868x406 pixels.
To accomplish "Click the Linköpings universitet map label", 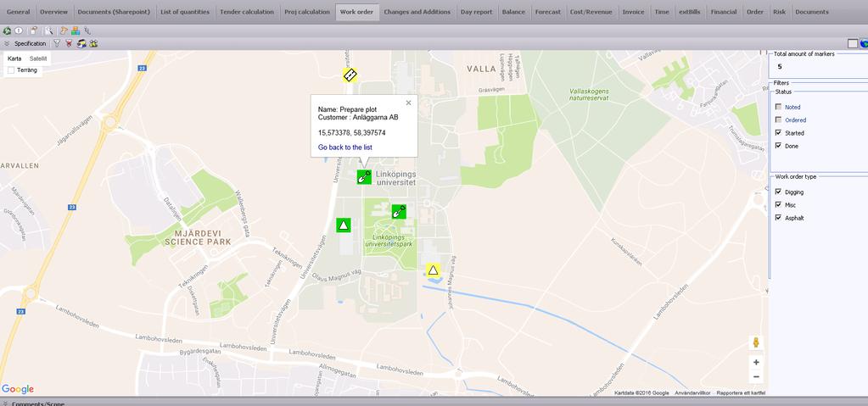I will [395, 177].
